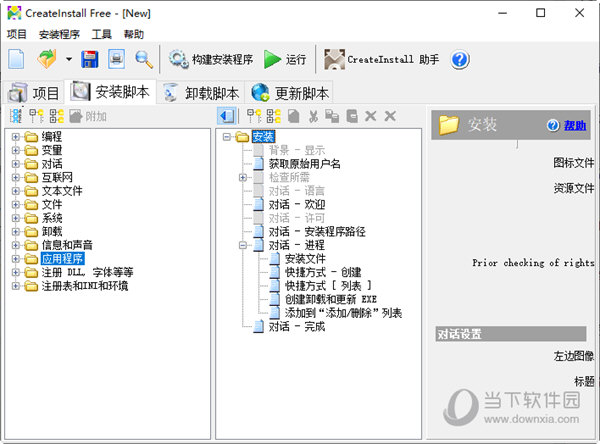Click expand-all icon in script panel toolbar
Viewport: 600px width, 444px height.
point(254,116)
